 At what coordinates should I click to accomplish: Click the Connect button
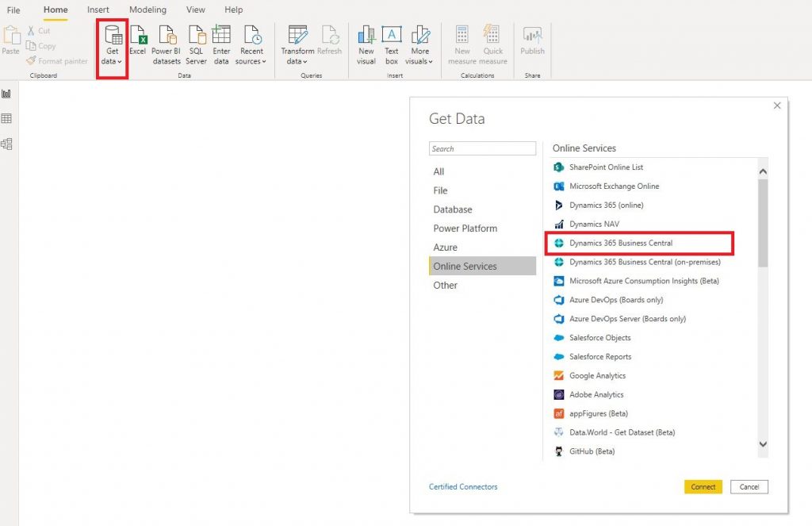703,486
